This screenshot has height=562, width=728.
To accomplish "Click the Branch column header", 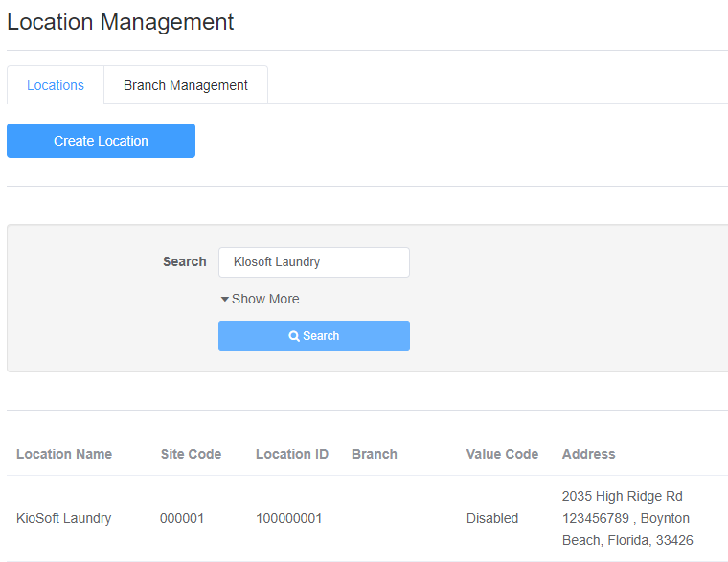I will (x=375, y=454).
